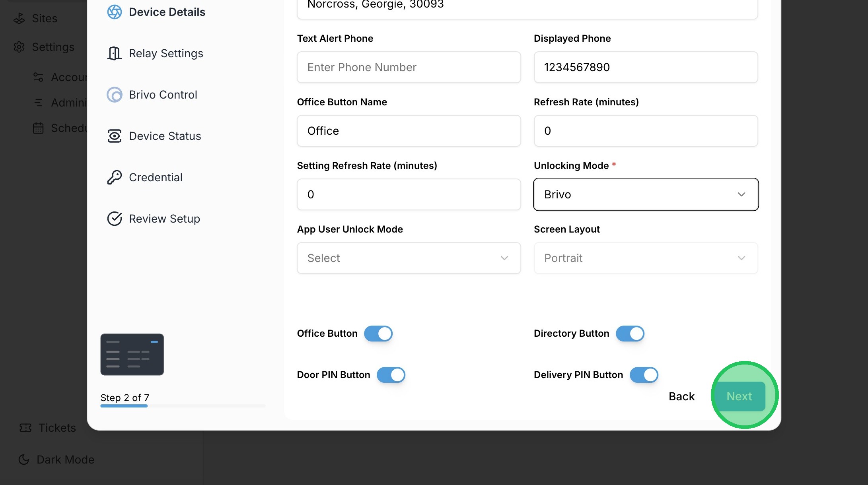
Task: Click the Back button
Action: point(681,396)
